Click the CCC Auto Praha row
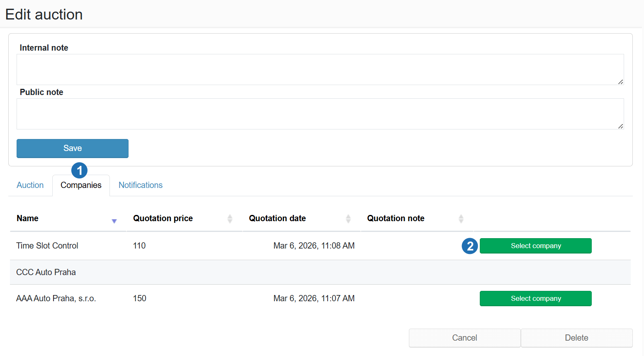644x356 pixels. point(46,272)
